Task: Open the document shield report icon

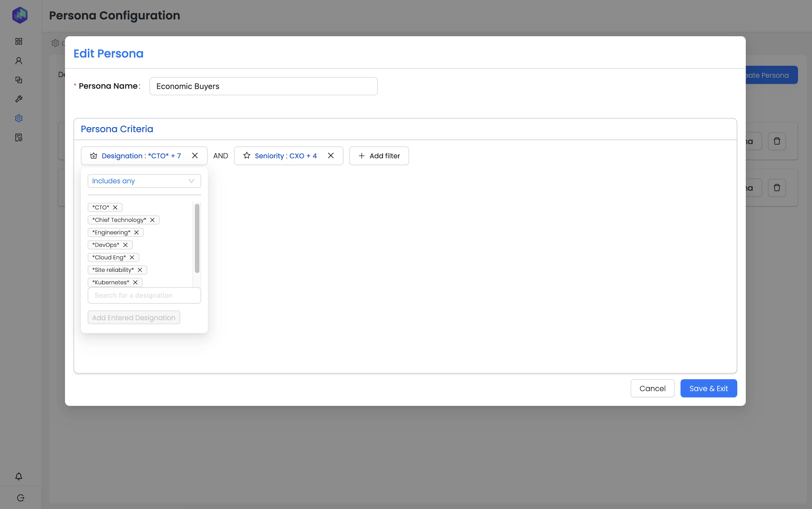Action: click(19, 138)
